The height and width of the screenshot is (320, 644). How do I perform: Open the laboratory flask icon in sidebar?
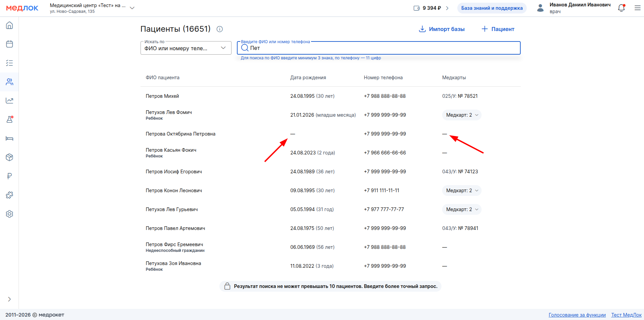coord(9,119)
